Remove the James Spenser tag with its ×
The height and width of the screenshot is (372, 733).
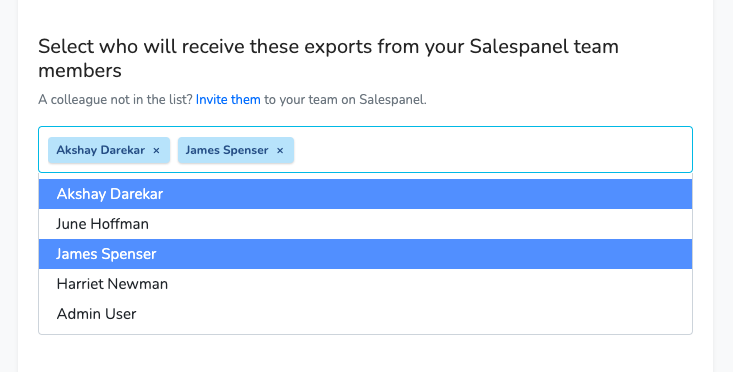280,150
